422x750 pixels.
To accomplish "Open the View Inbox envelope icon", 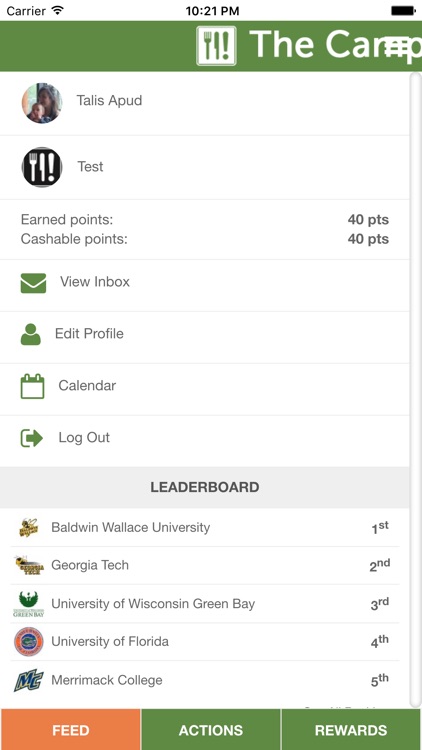I will [33, 283].
